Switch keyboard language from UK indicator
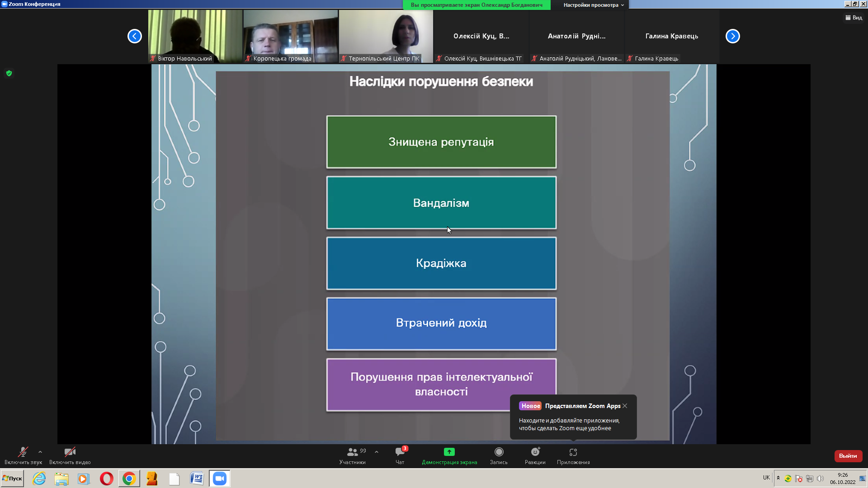This screenshot has width=868, height=488. pos(766,478)
